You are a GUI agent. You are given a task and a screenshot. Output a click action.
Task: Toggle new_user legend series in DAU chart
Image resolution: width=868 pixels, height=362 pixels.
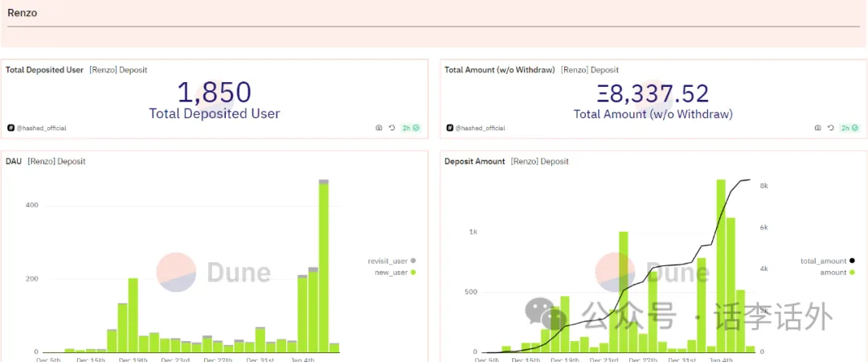click(x=396, y=272)
